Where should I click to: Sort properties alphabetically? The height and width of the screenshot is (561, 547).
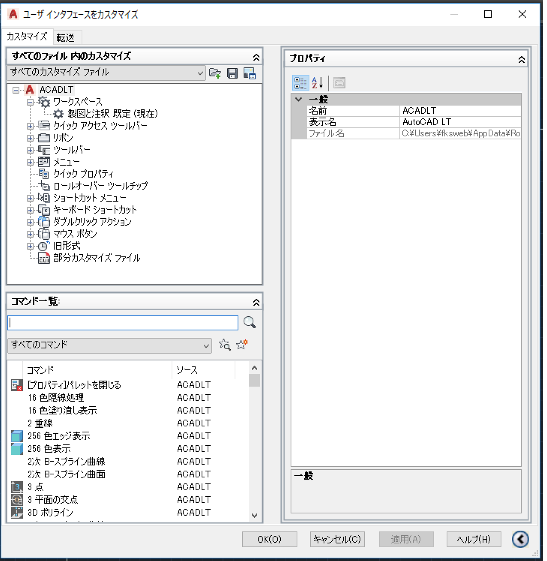coord(317,83)
